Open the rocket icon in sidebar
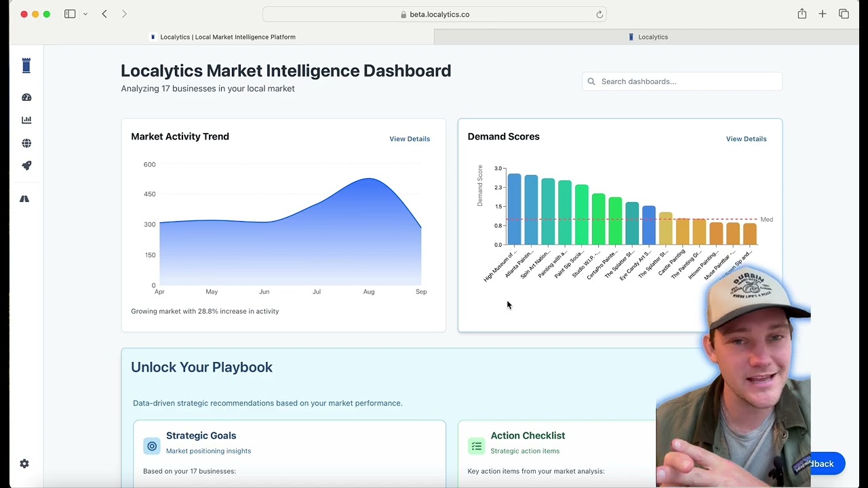868x488 pixels. click(x=26, y=165)
